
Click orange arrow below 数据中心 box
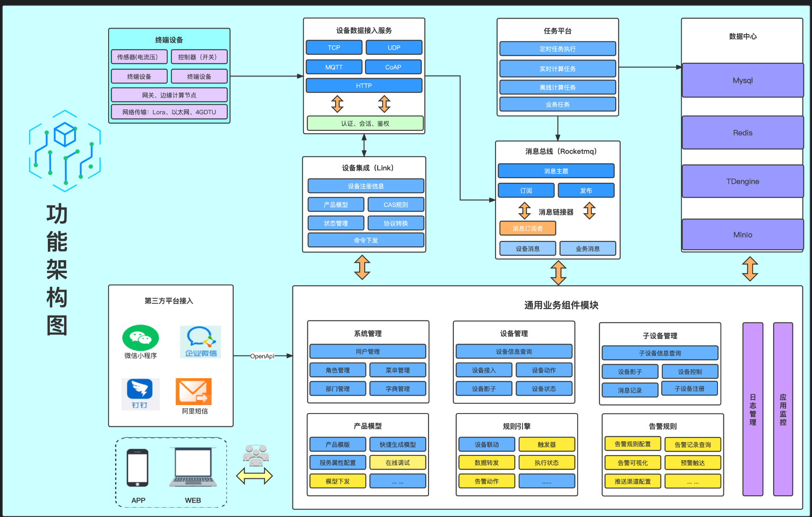tap(750, 268)
